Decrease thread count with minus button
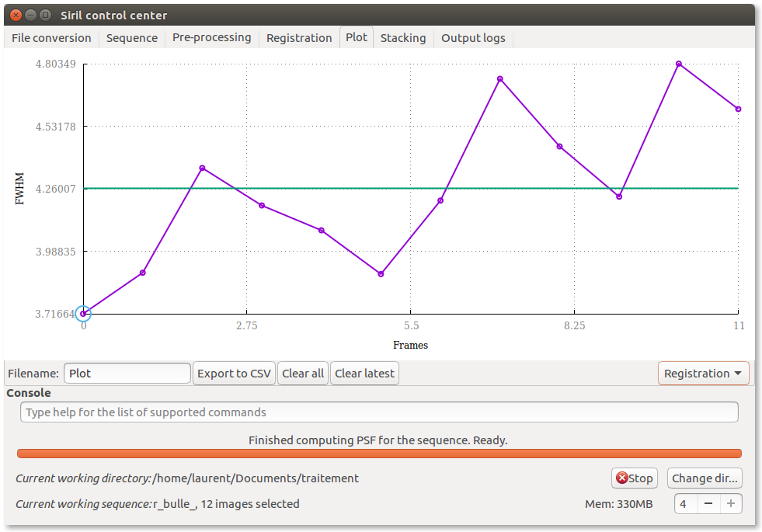Viewport: 762px width, 532px height. [x=708, y=503]
